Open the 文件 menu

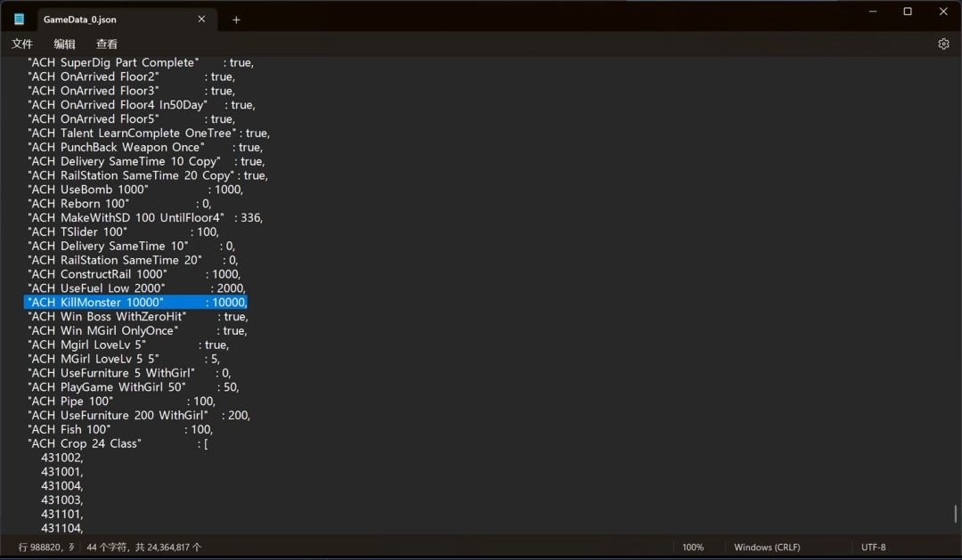click(22, 44)
